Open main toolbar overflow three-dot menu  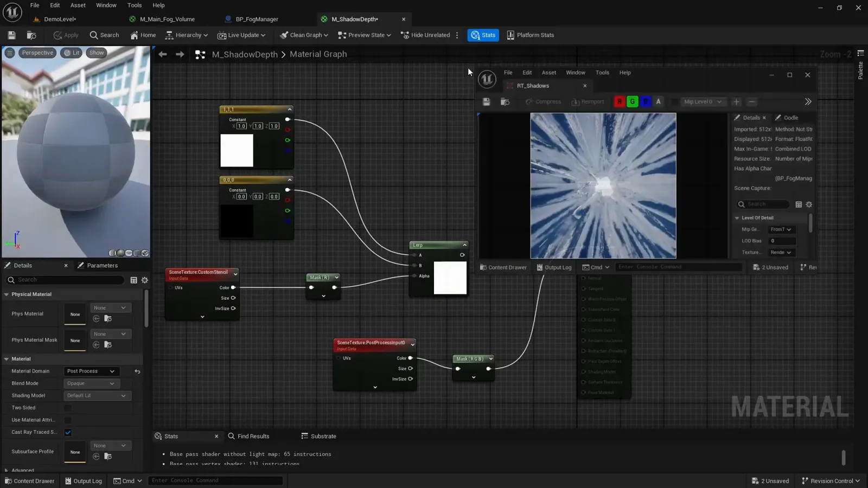[457, 35]
